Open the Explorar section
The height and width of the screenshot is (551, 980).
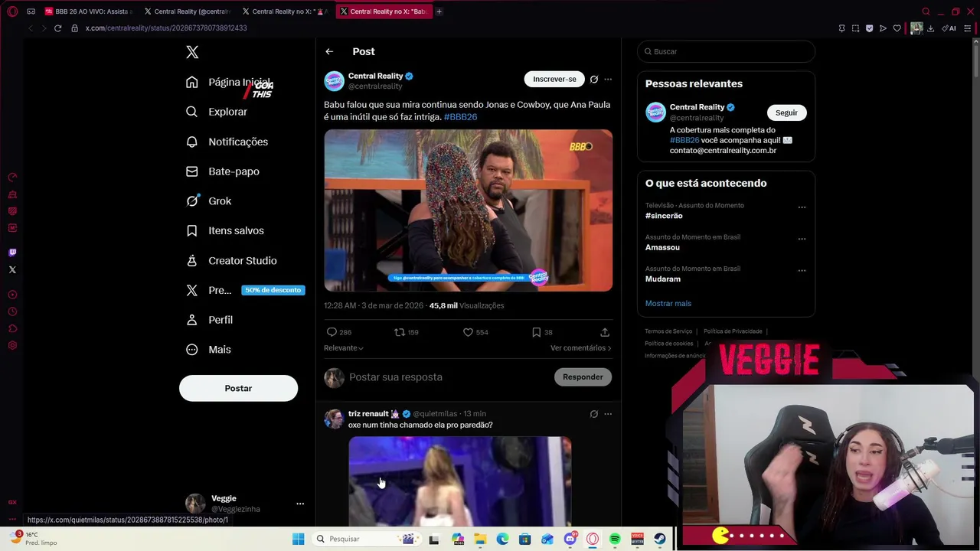point(217,112)
